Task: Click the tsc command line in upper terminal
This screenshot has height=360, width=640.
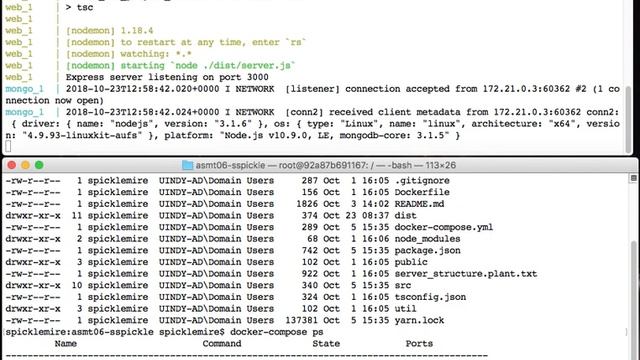Action: 80,7
